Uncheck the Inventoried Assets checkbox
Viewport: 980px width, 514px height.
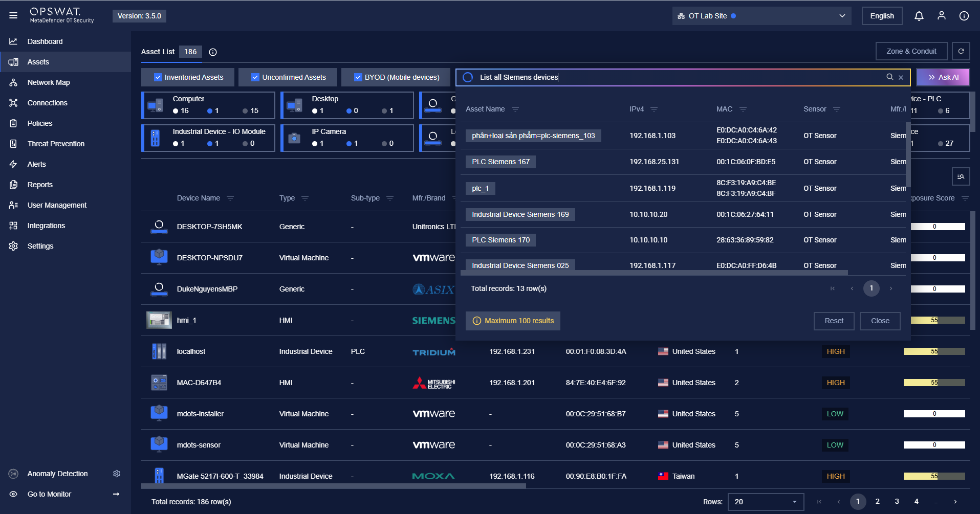point(158,77)
